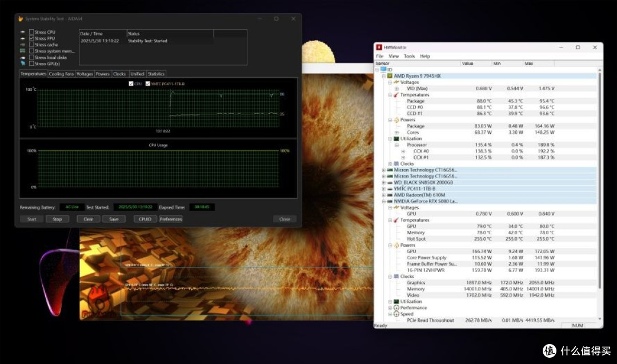Image resolution: width=617 pixels, height=364 pixels.
Task: Open AIDA64 Preferences
Action: (x=171, y=219)
